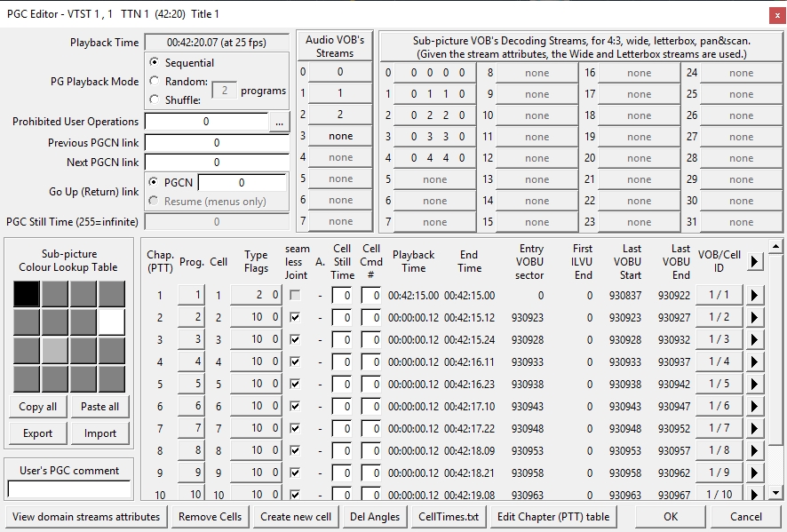Viewport: 787px width, 532px height.
Task: Open Prohibited User Operations ellipsis button
Action: [279, 122]
